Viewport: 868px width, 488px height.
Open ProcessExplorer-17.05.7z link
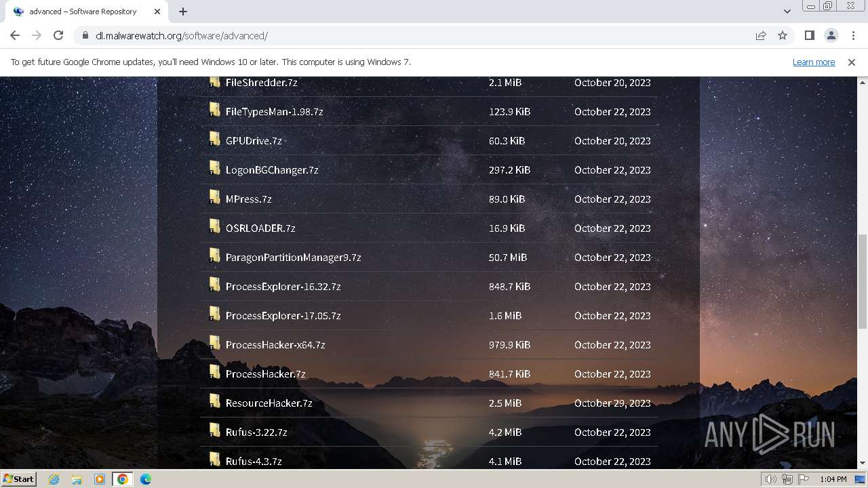click(x=283, y=316)
